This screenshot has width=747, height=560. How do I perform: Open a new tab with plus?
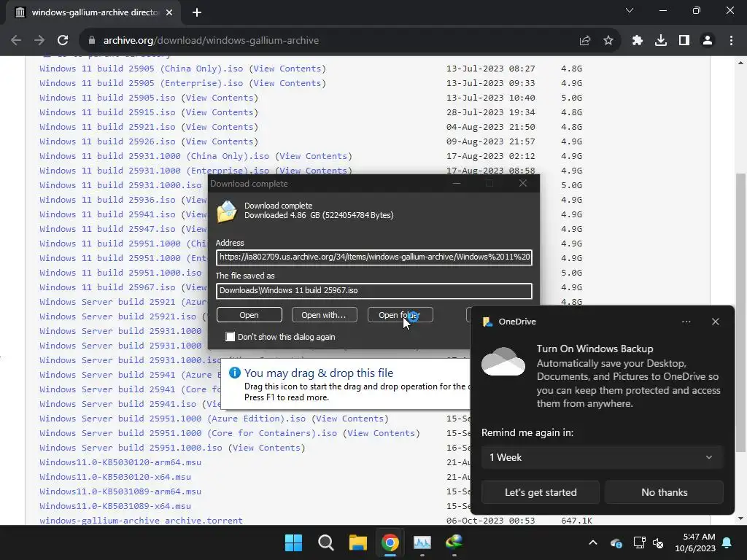[197, 12]
